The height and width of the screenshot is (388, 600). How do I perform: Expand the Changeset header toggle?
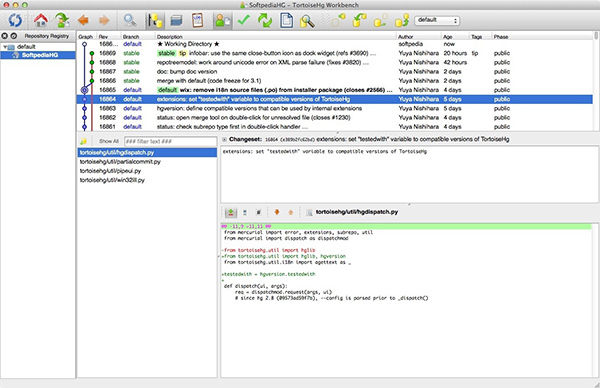click(225, 139)
